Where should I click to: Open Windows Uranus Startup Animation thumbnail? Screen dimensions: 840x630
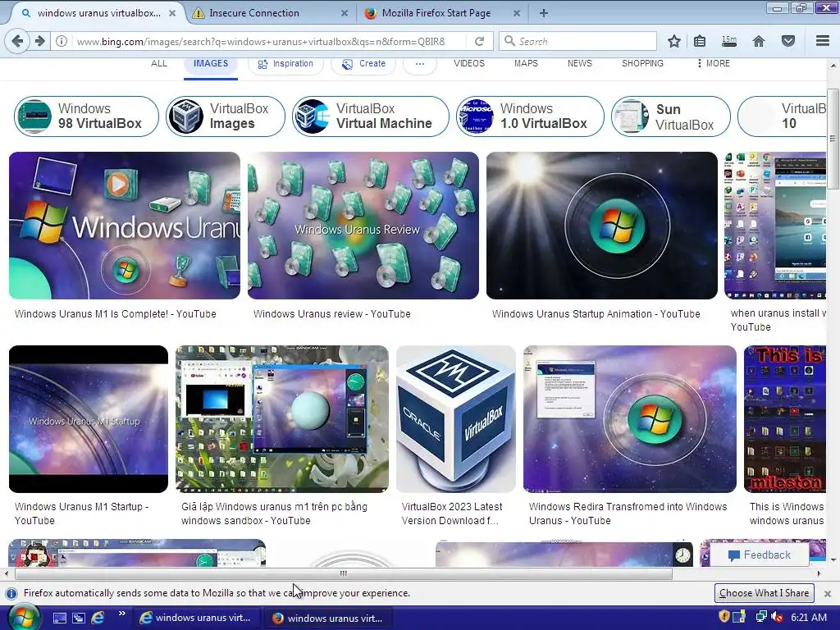coord(601,226)
